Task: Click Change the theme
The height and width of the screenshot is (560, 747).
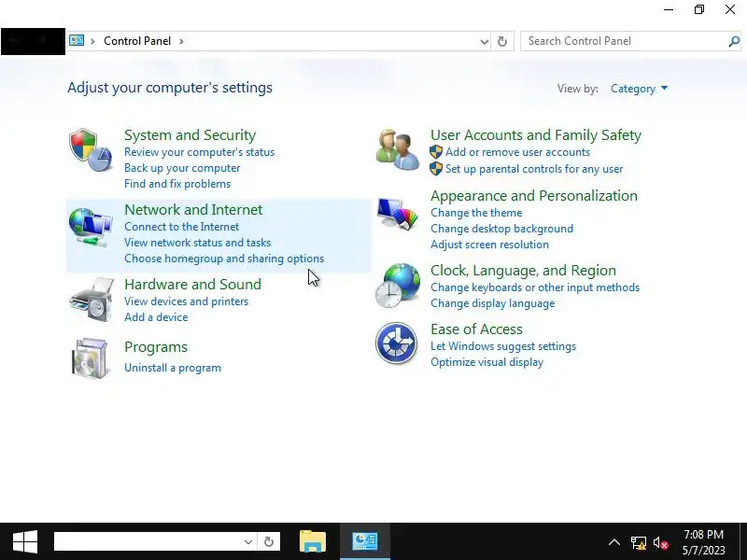Action: click(476, 213)
